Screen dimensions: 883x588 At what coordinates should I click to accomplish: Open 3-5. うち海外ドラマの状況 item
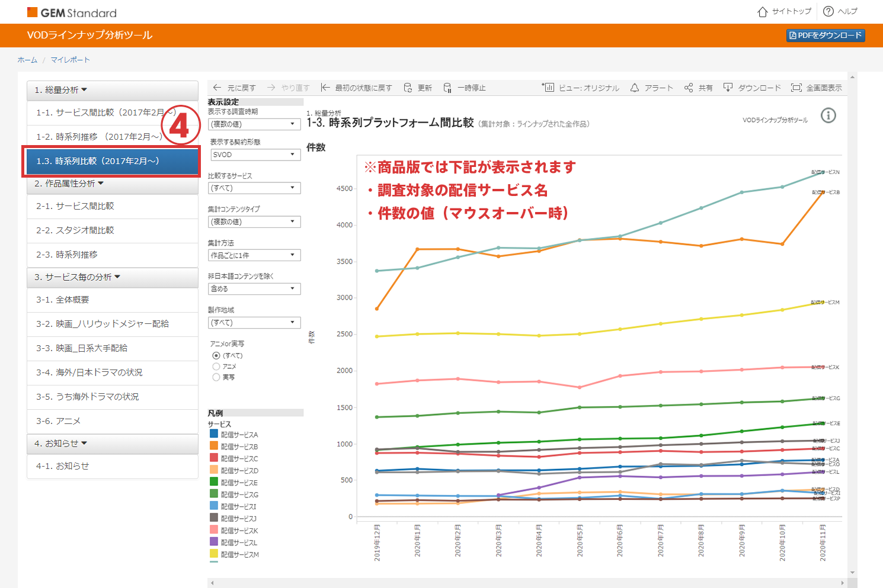point(113,397)
